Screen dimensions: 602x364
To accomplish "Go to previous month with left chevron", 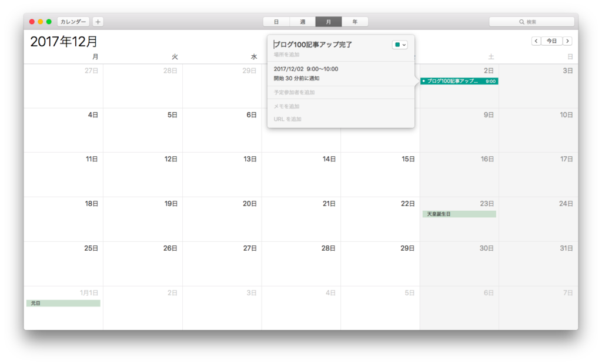I will 536,41.
